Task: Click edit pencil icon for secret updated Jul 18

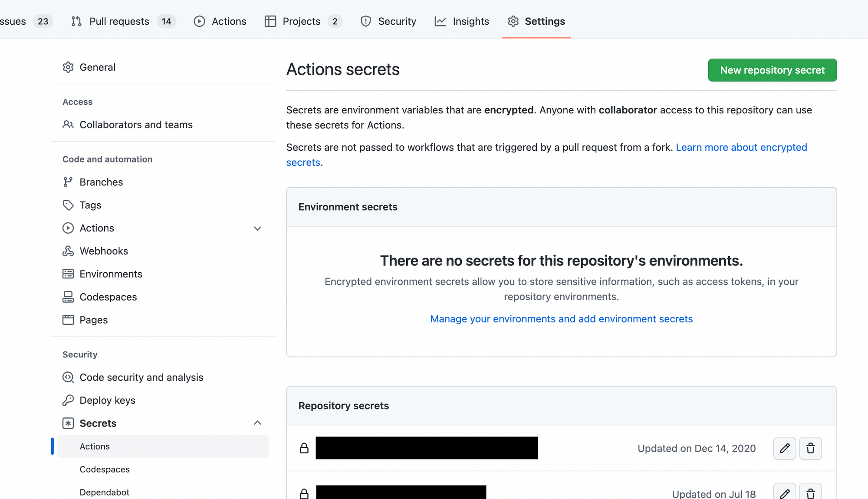Action: click(784, 493)
